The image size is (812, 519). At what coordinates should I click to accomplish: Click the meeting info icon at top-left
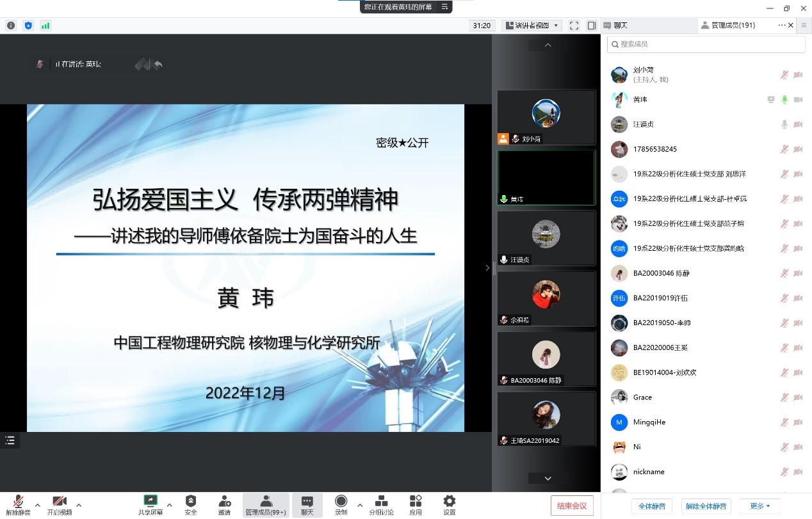coord(11,26)
